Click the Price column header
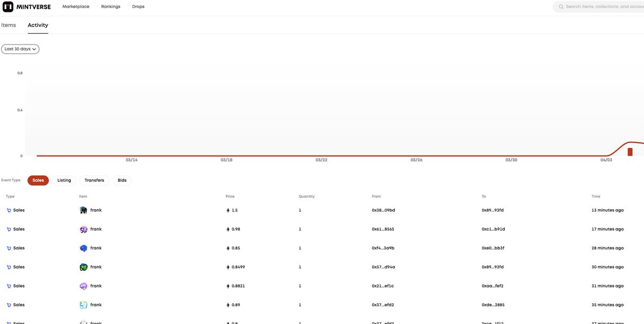644x324 pixels. coord(230,196)
